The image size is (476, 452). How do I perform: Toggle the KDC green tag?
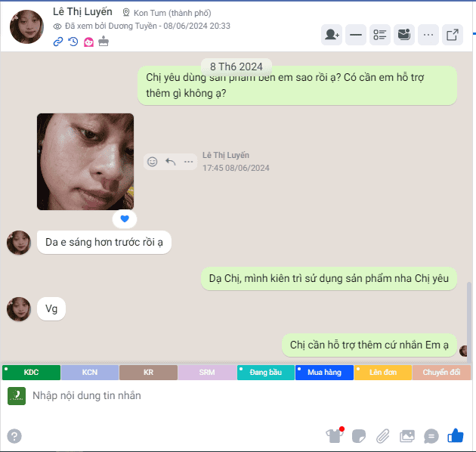pos(31,373)
